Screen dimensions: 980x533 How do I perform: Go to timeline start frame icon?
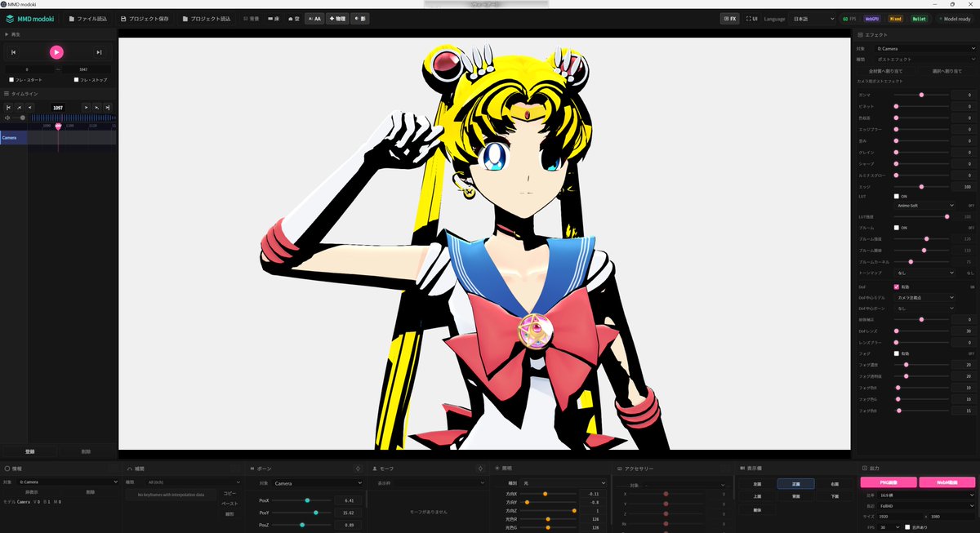(x=9, y=107)
